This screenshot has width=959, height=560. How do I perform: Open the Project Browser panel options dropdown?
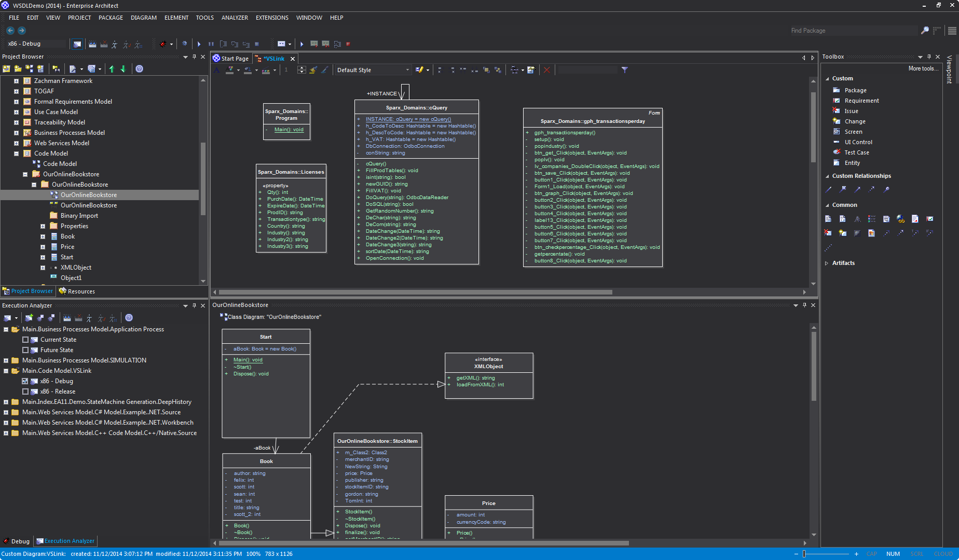click(x=185, y=57)
